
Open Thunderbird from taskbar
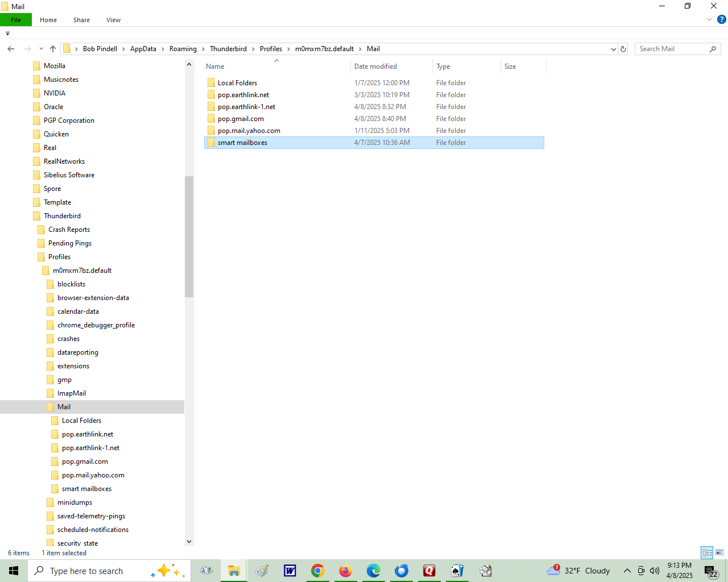pos(402,571)
